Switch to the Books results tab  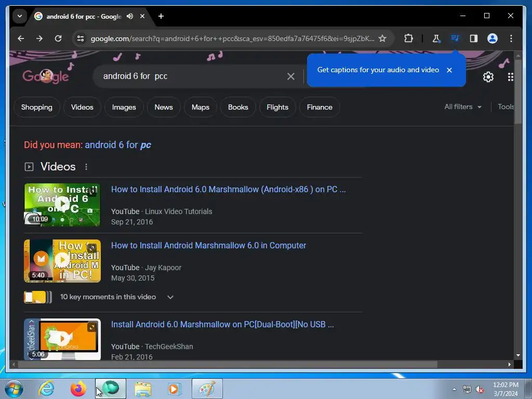[x=238, y=107]
